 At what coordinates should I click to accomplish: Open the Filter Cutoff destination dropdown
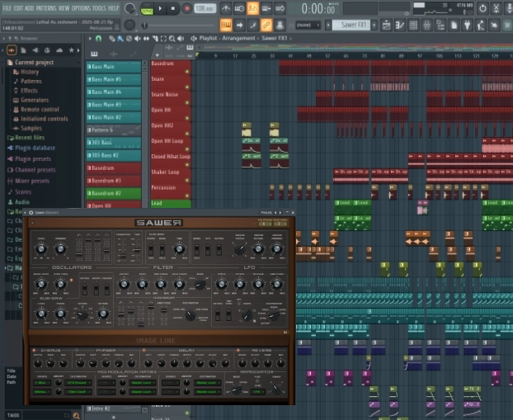[78, 391]
